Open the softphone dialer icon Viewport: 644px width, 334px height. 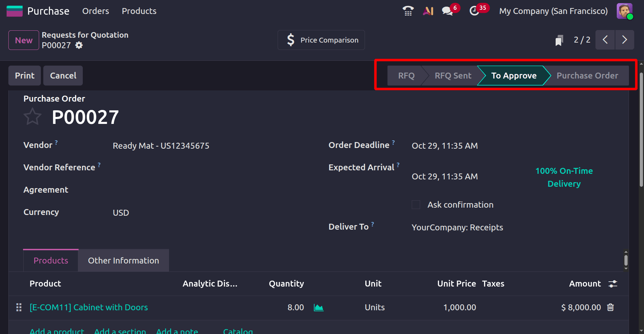[x=408, y=11]
